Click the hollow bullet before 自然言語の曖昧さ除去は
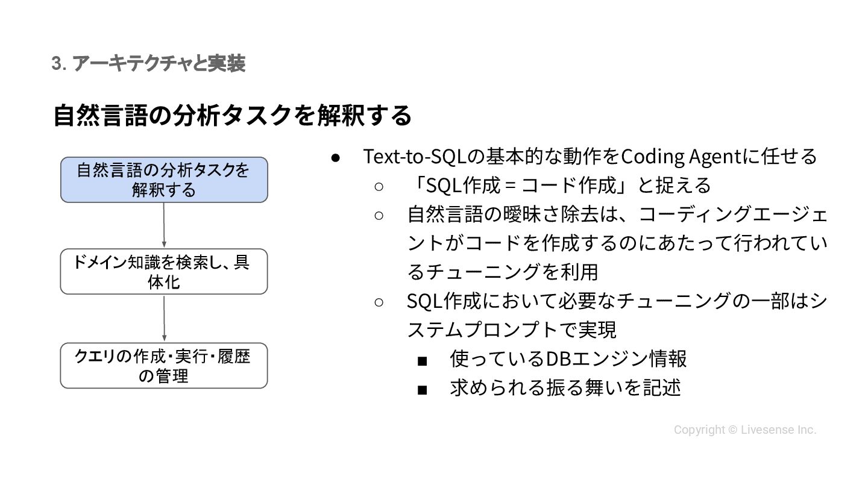This screenshot has height=488, width=868. click(379, 214)
